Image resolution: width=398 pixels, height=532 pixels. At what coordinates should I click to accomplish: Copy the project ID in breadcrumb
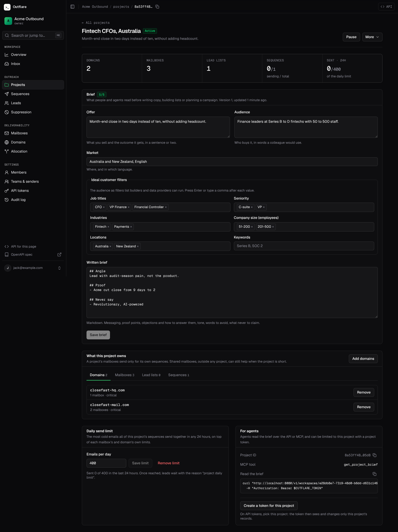(157, 7)
